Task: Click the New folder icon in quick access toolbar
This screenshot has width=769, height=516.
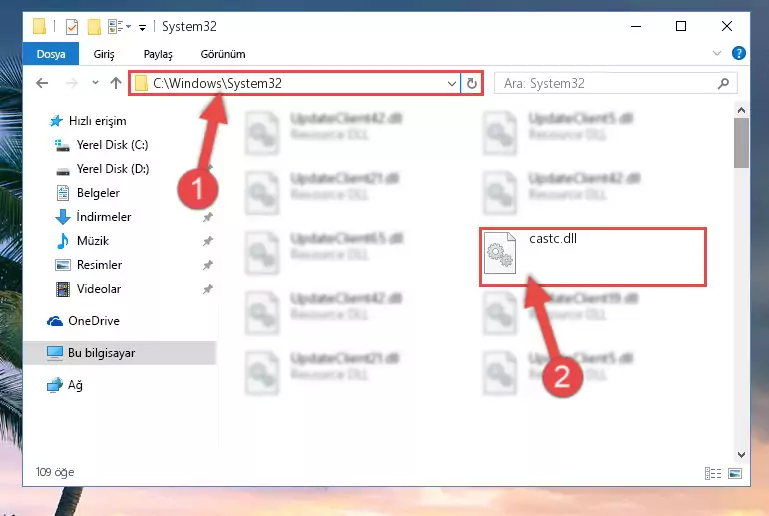Action: coord(94,26)
